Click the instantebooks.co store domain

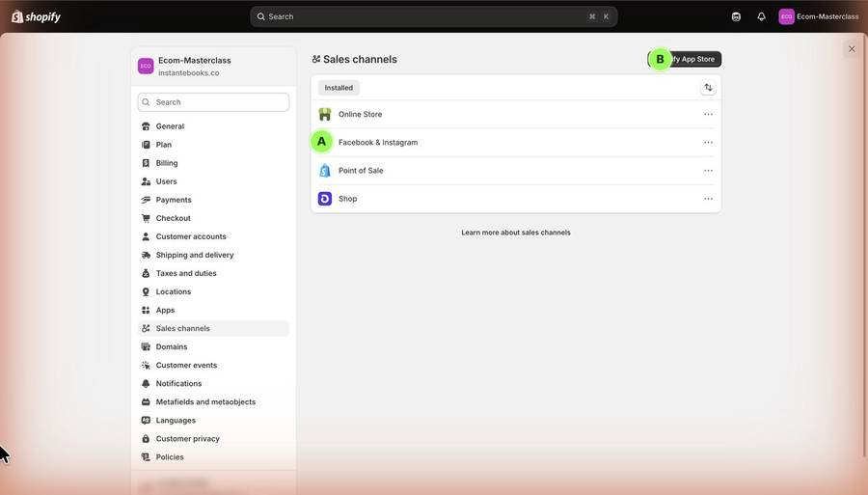[189, 73]
